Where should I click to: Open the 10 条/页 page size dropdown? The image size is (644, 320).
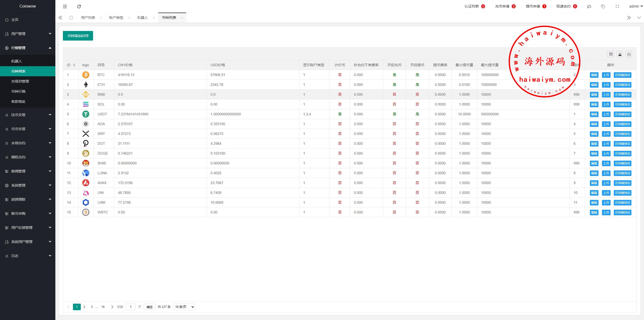click(x=184, y=307)
